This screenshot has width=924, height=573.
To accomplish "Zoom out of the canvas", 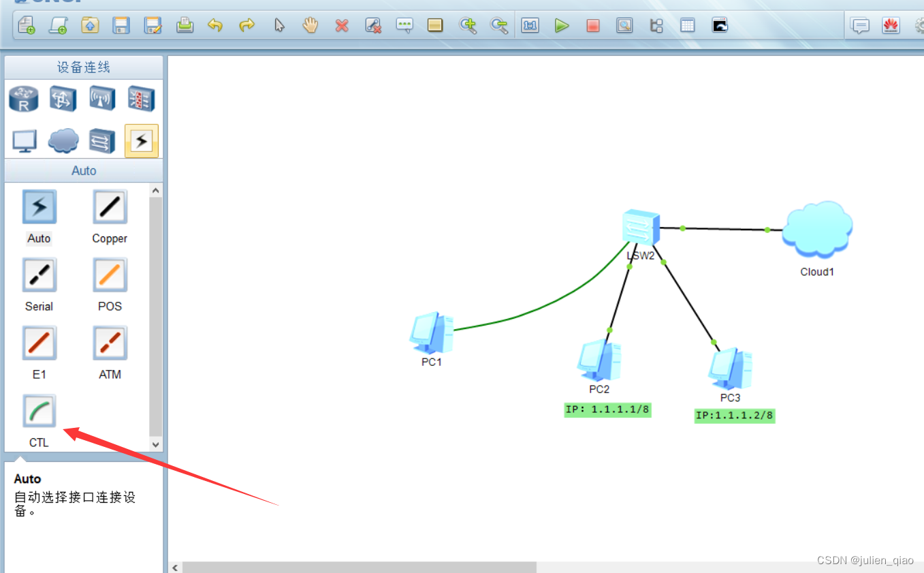I will [x=499, y=26].
